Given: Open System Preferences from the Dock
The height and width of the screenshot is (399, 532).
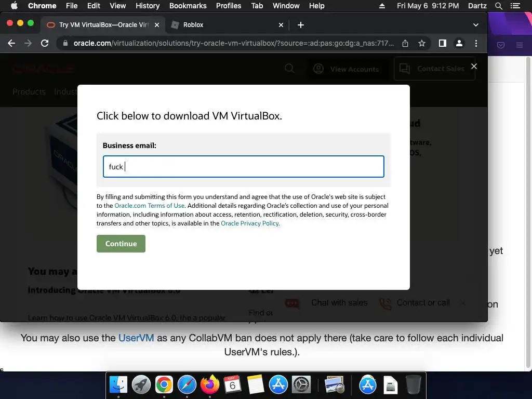Looking at the screenshot, I should click(301, 385).
